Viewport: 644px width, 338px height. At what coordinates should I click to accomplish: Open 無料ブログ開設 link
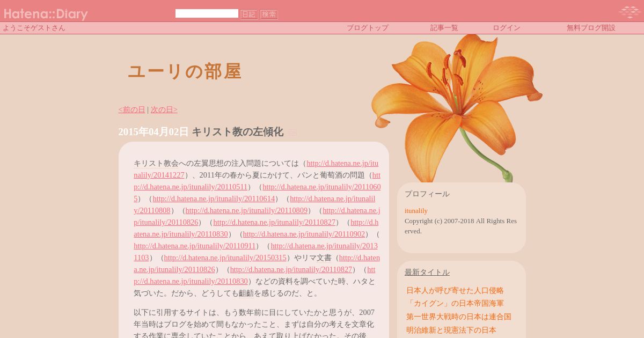tap(591, 28)
